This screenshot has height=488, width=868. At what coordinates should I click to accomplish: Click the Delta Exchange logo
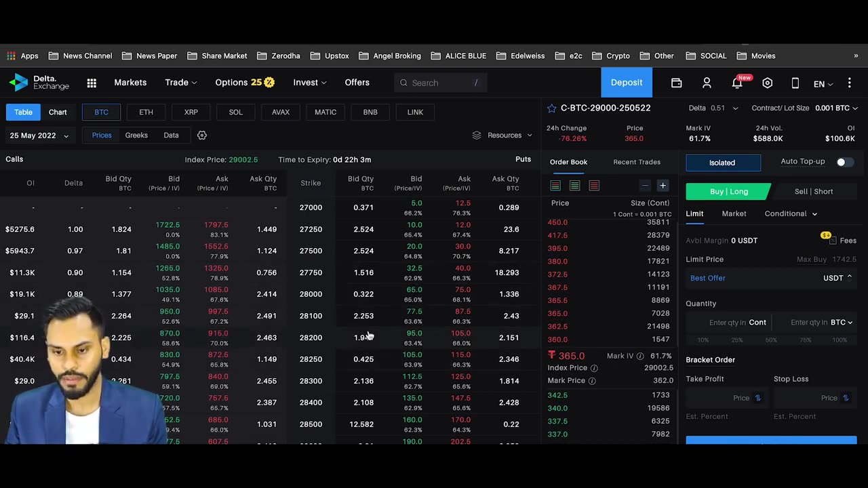pos(39,83)
